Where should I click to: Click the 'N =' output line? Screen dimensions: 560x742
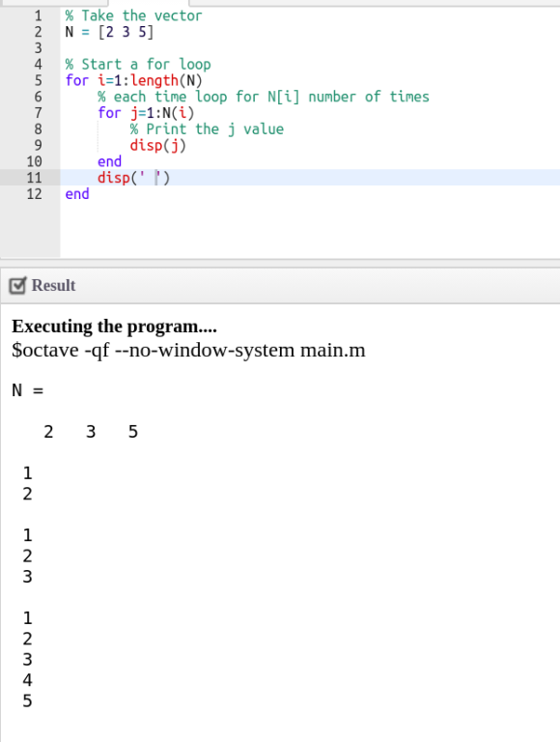[x=27, y=390]
